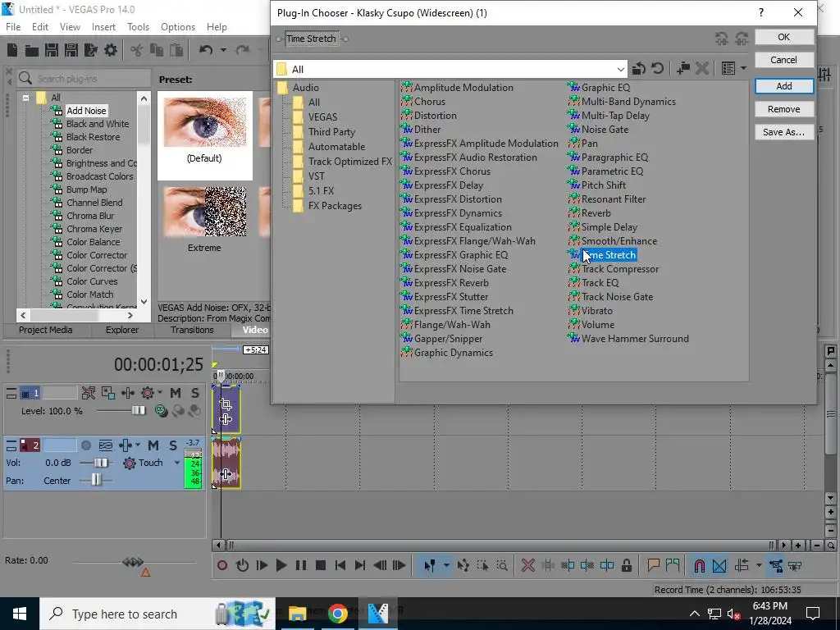The height and width of the screenshot is (630, 840).
Task: Click the Cut scissors icon
Action: 137,50
